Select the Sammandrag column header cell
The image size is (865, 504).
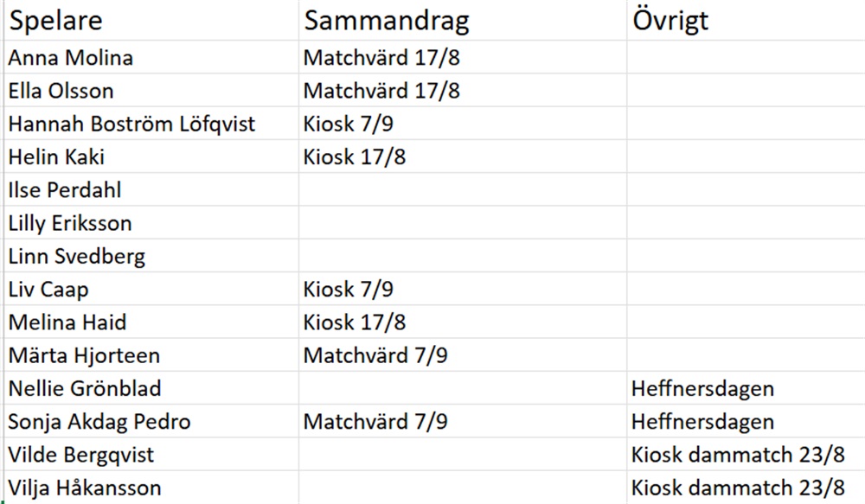pyautogui.click(x=386, y=21)
